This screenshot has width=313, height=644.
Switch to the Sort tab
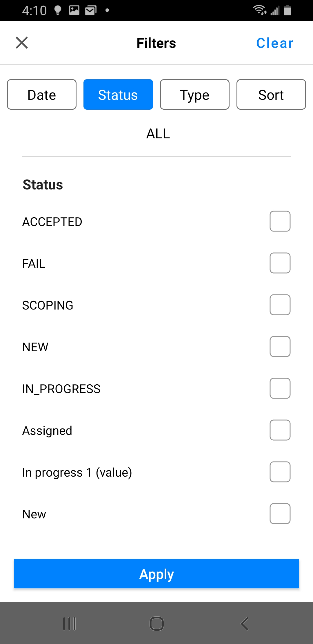[x=271, y=95]
